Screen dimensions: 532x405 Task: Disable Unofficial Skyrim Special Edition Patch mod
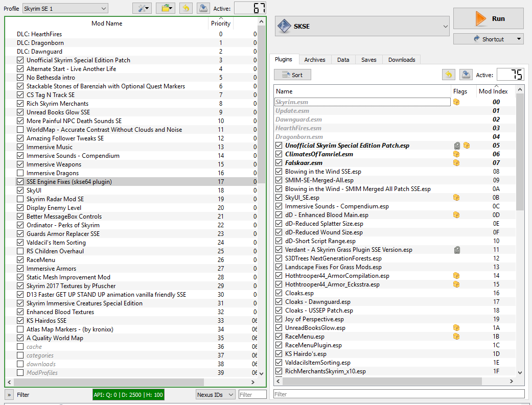(20, 60)
